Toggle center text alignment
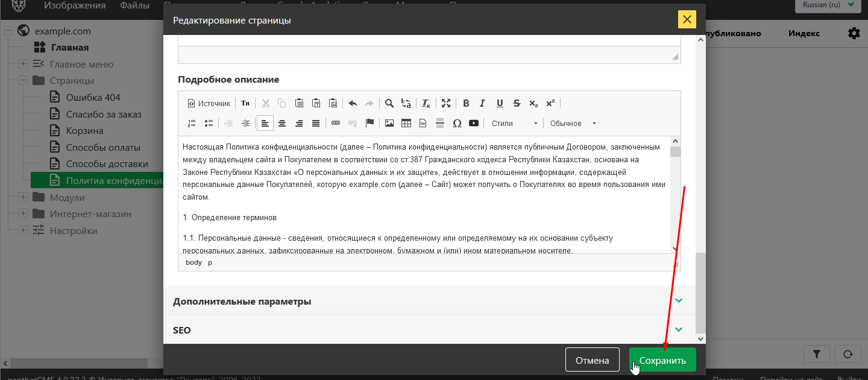This screenshot has height=380, width=868. point(281,123)
